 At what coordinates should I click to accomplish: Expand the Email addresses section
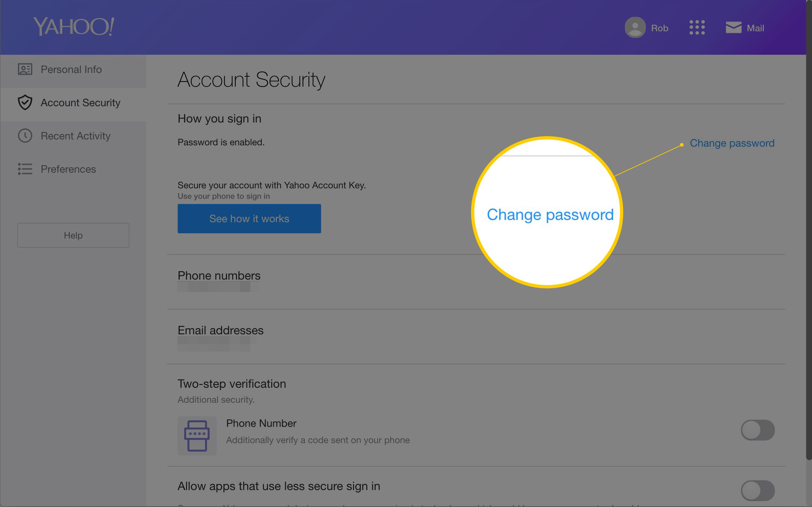(220, 329)
